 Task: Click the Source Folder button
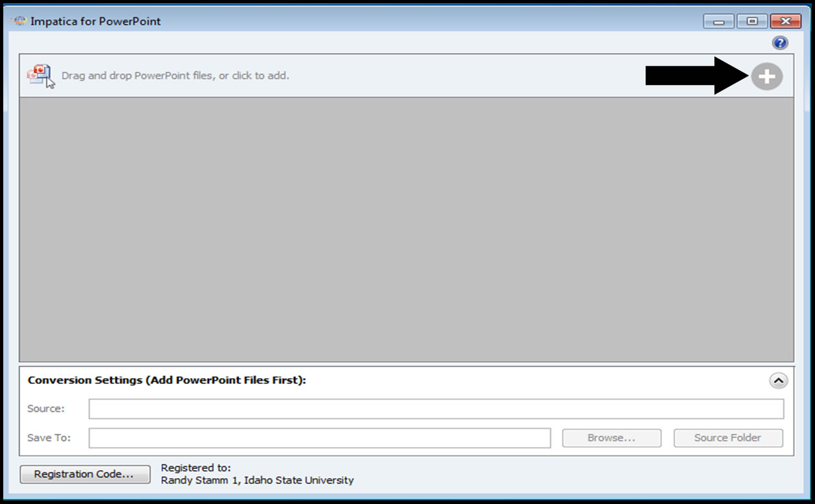728,438
